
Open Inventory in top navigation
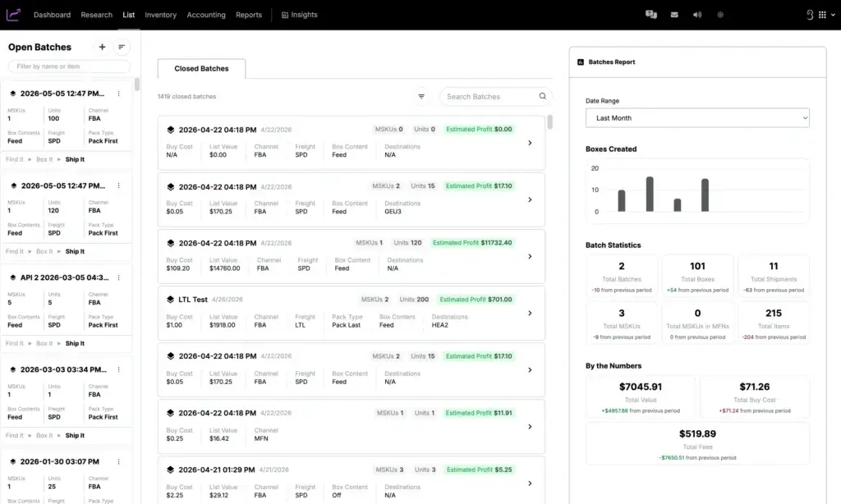coord(160,15)
